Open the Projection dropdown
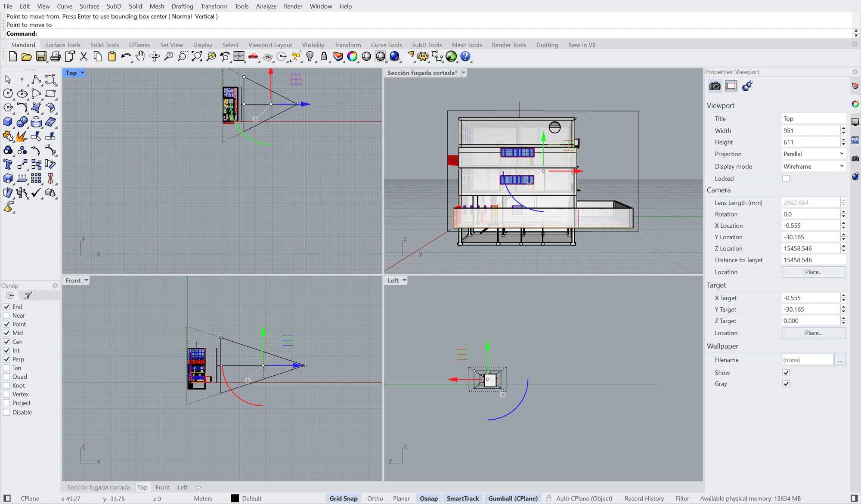Screen dimensions: 861x504 coord(813,154)
